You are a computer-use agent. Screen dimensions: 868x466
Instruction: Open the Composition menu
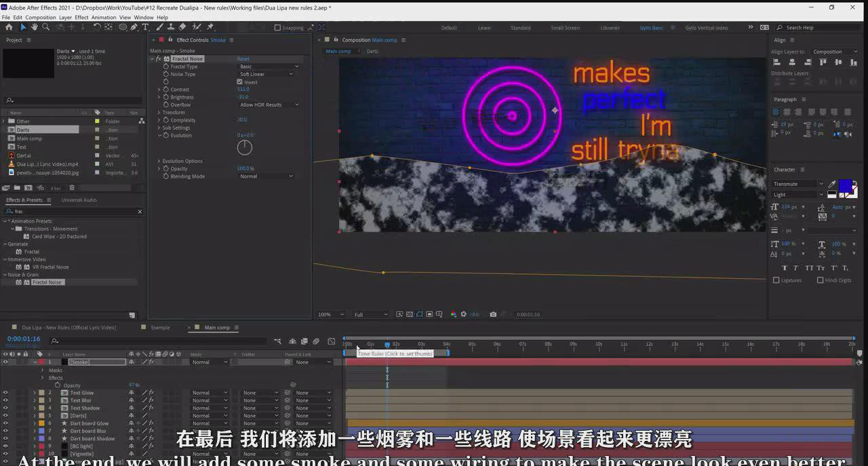tap(41, 18)
